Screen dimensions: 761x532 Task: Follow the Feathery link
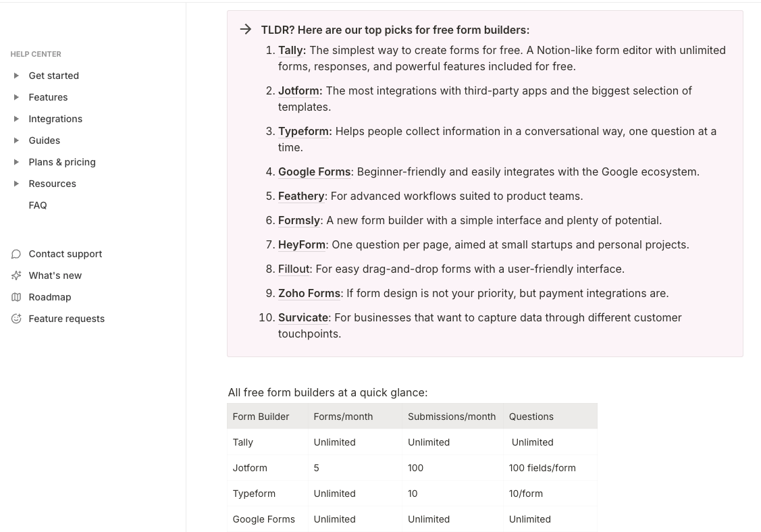click(301, 196)
